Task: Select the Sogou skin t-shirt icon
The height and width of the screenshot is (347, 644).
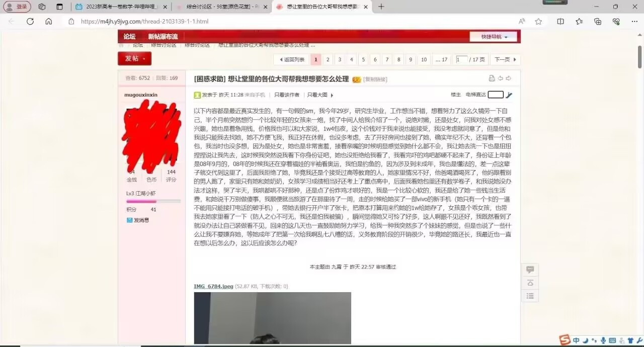Action: click(x=630, y=339)
